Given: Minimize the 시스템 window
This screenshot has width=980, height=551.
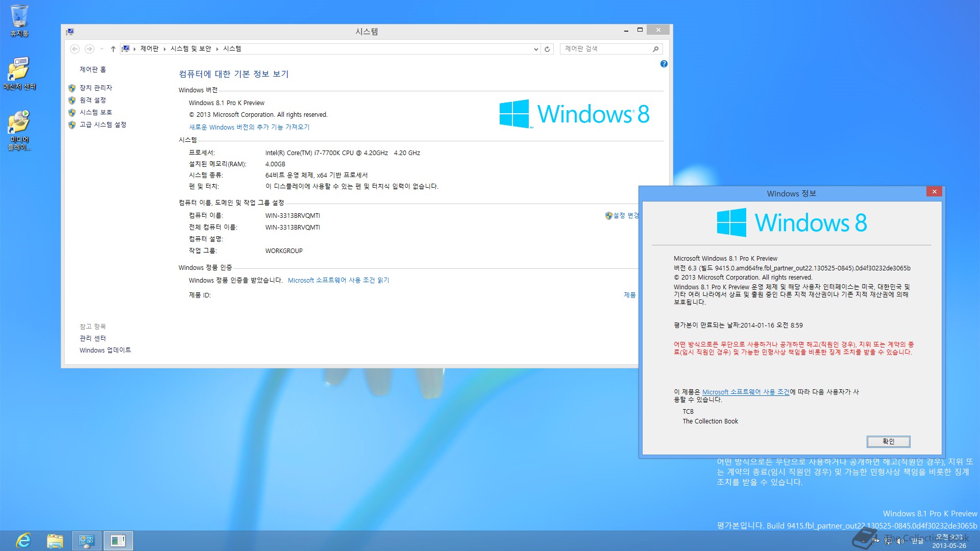Looking at the screenshot, I should [626, 31].
